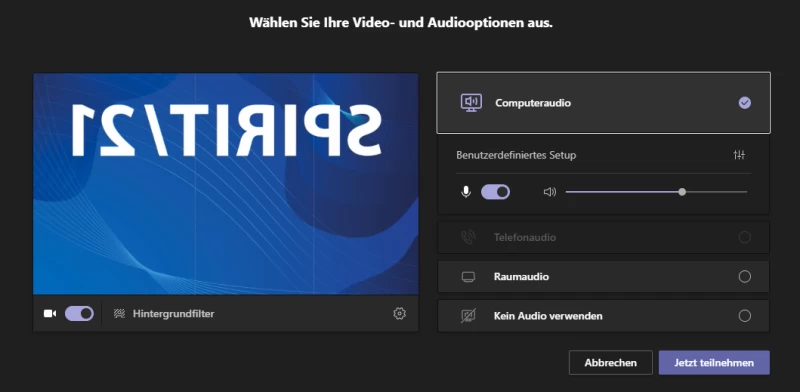Click the microphone icon
800x392 pixels.
point(465,192)
